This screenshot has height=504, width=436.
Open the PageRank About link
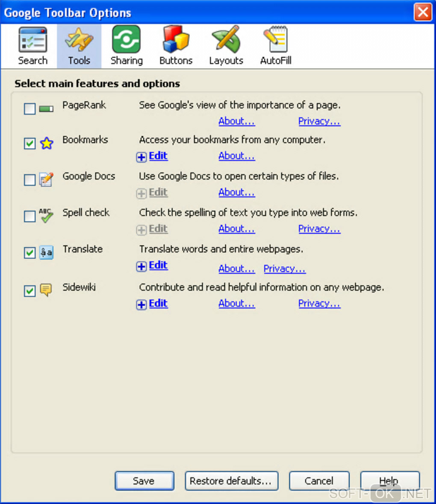(236, 121)
